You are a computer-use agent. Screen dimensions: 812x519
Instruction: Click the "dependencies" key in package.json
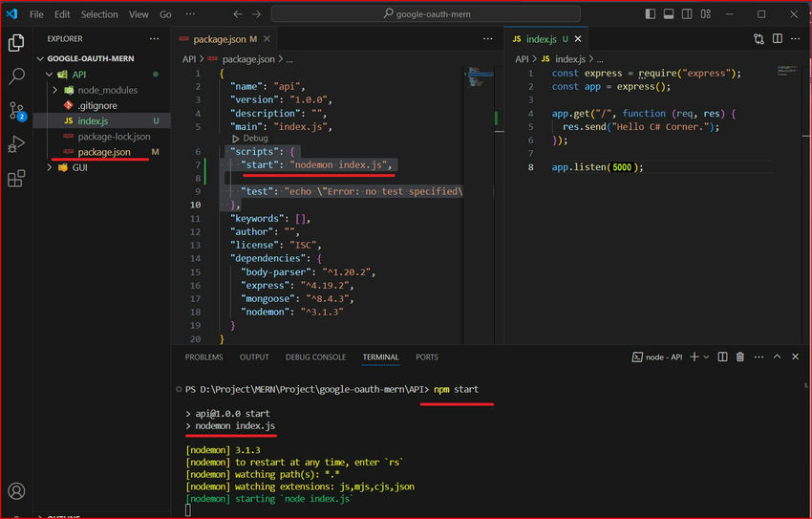(267, 258)
